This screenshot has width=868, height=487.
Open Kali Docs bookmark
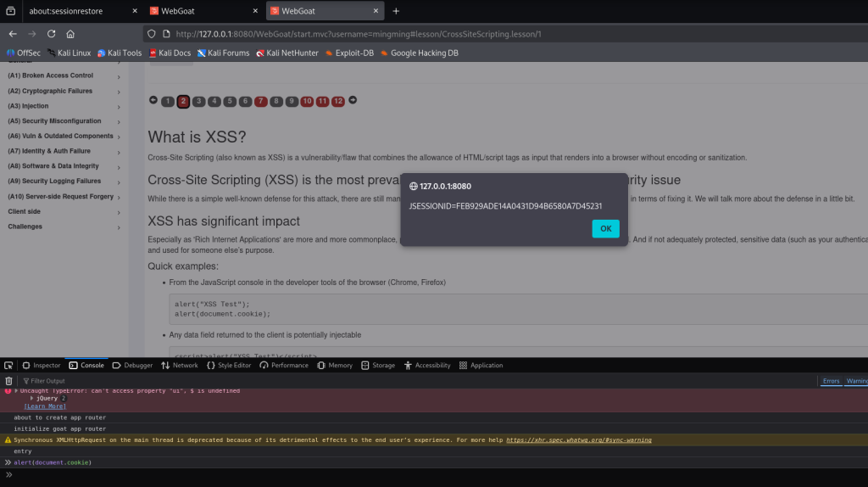tap(170, 53)
